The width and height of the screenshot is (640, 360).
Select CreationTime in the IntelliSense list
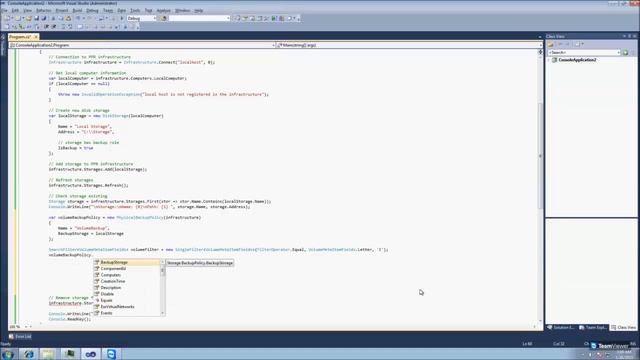pyautogui.click(x=127, y=281)
